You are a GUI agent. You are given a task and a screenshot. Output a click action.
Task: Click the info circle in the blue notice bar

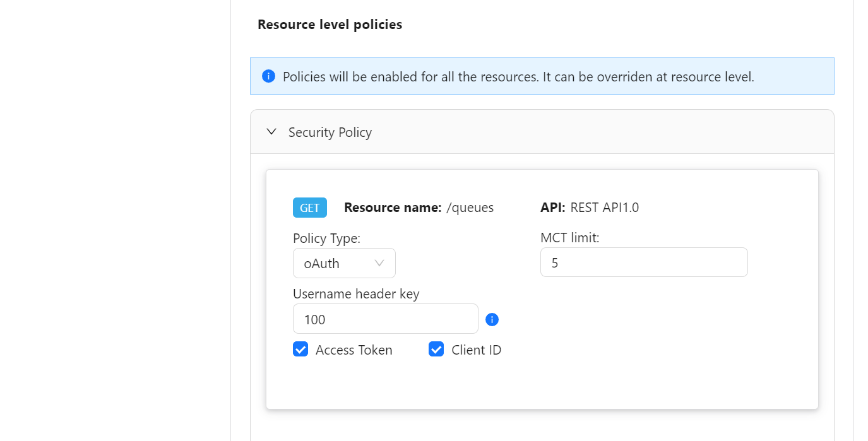(x=268, y=76)
